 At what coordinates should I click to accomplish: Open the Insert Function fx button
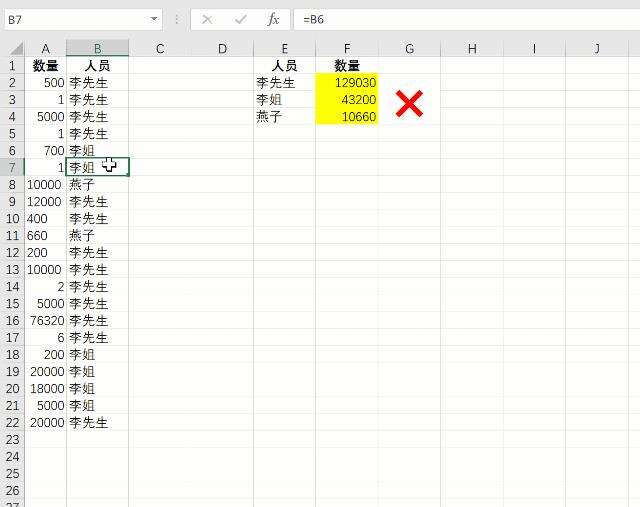pyautogui.click(x=273, y=19)
